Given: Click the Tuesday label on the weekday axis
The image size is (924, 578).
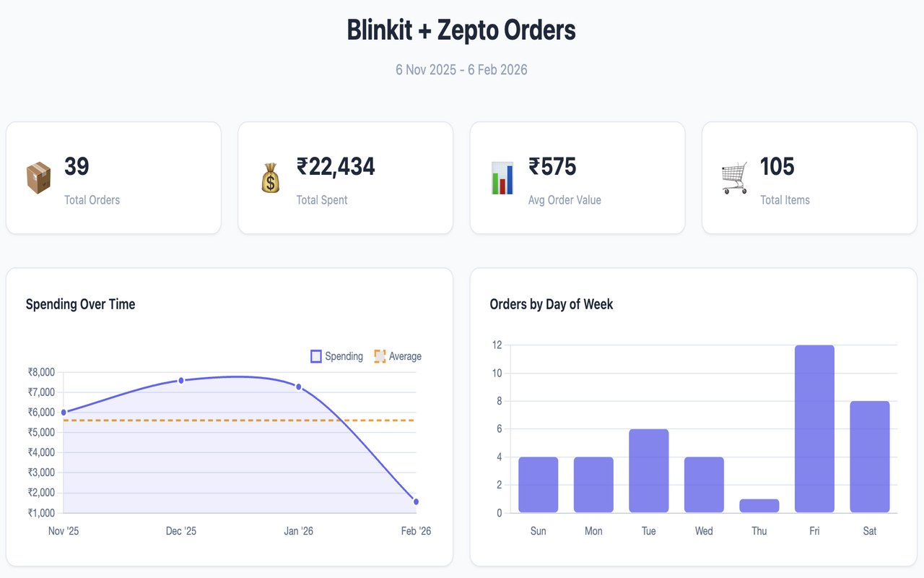Looking at the screenshot, I should (x=648, y=530).
